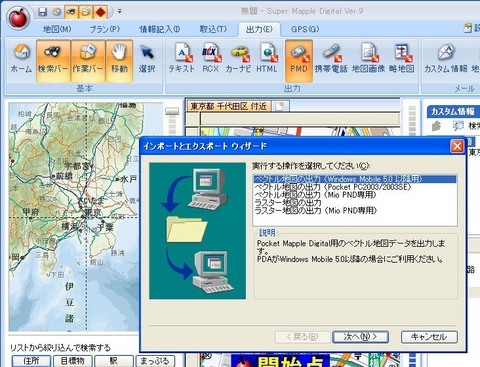Toggle the 移動 hand move tool
Screen dimensions: 480x367
(x=119, y=60)
